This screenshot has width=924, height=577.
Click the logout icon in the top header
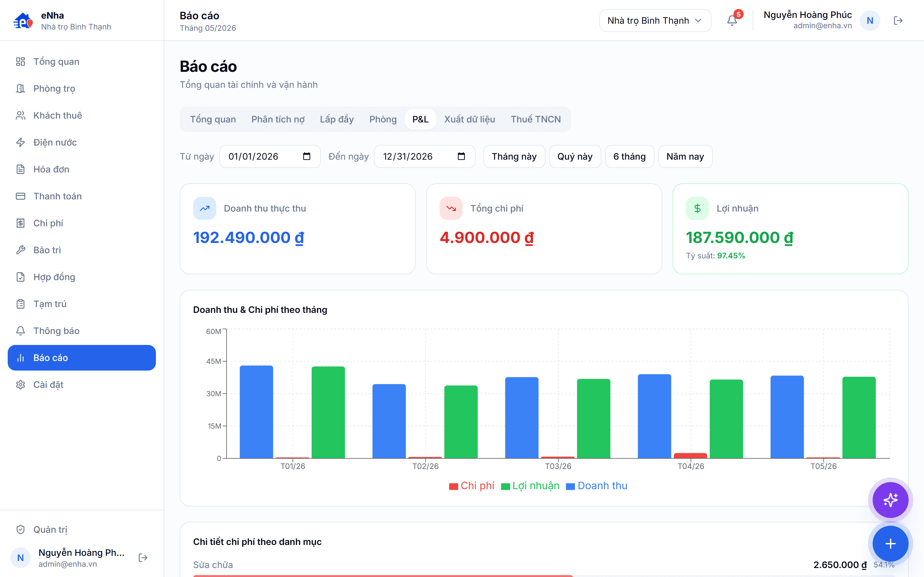click(x=898, y=21)
